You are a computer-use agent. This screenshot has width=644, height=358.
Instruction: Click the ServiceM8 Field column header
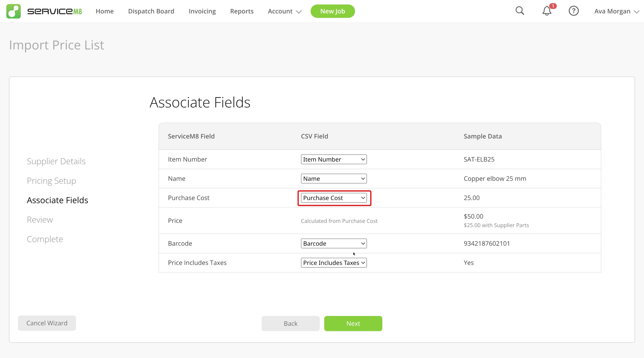191,136
